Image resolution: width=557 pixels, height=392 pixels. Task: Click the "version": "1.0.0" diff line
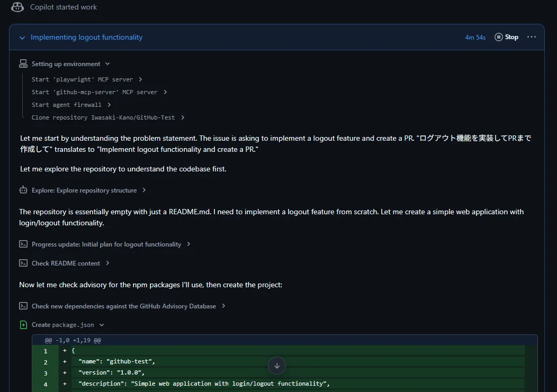point(111,372)
